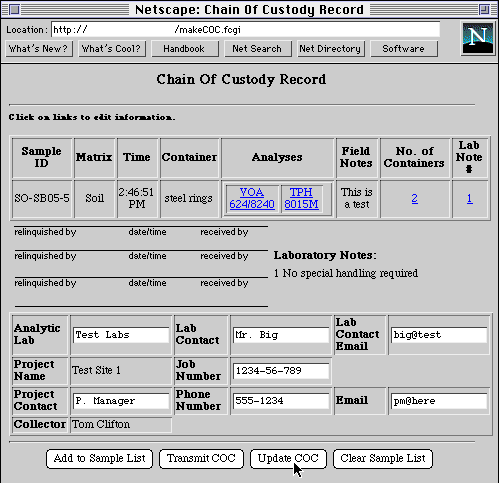Click the Matrix cell Soil

point(95,199)
